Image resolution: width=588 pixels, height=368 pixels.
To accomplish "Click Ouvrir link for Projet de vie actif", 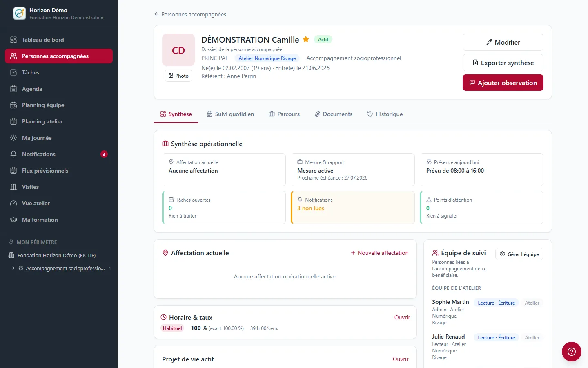I will [x=401, y=359].
